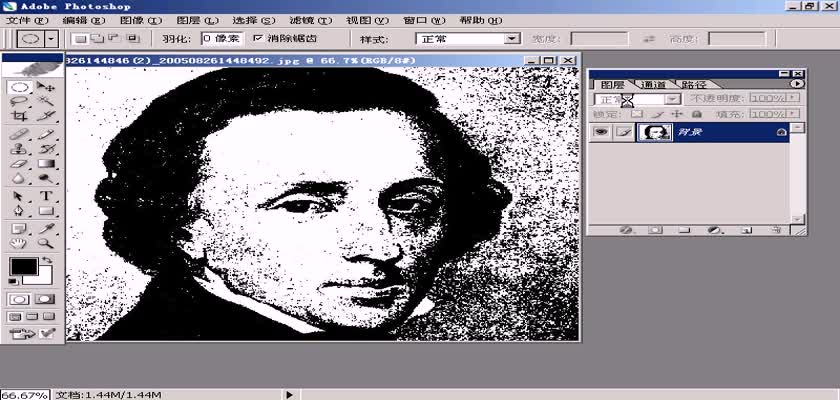840x400 pixels.
Task: Select the Crop tool
Action: (x=19, y=115)
